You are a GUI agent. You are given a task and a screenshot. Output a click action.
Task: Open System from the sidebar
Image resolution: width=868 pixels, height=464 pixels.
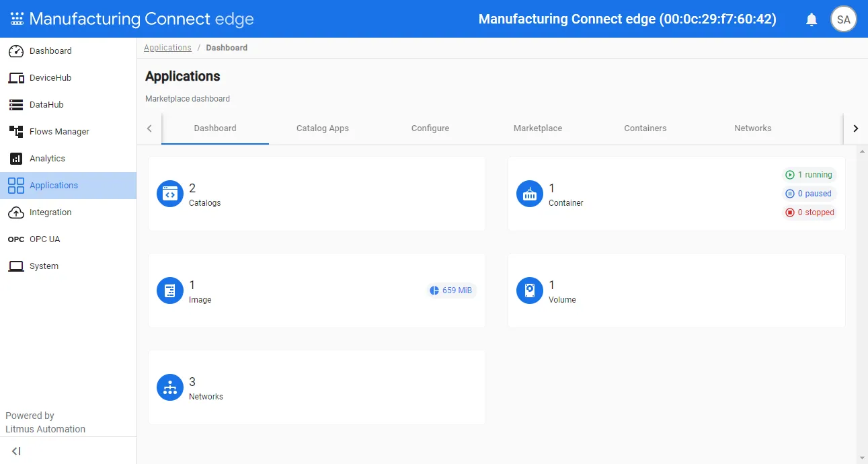click(x=68, y=266)
